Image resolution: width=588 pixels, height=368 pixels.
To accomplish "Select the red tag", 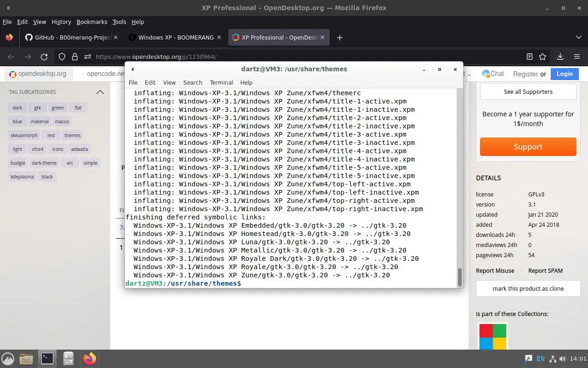I will coord(51,135).
